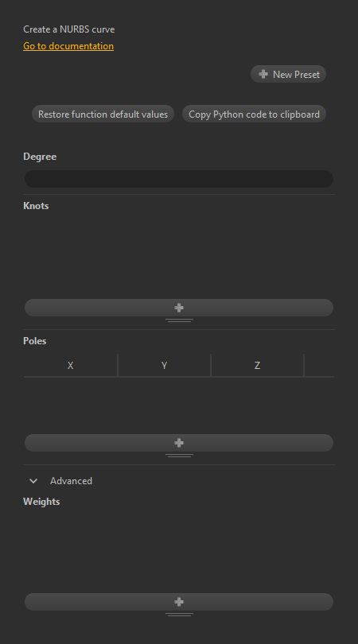The height and width of the screenshot is (644, 358).
Task: Add a new weight with the plus button
Action: click(x=179, y=602)
